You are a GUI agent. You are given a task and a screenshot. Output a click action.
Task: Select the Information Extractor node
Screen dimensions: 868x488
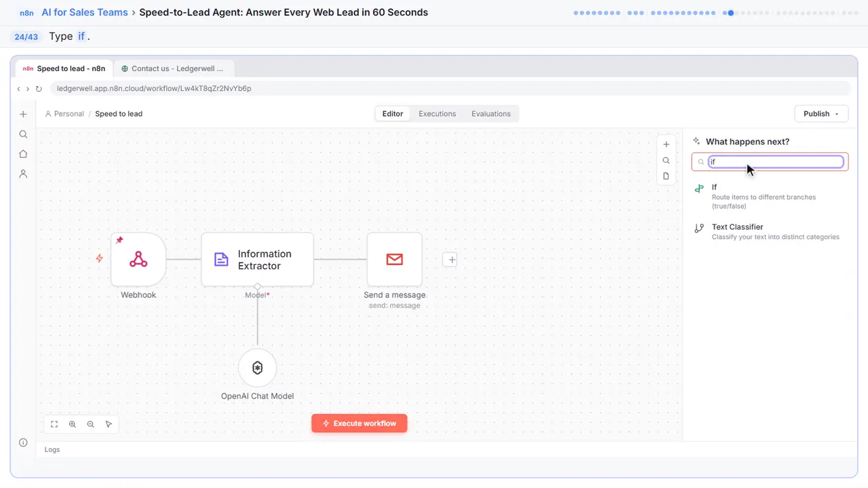(258, 259)
